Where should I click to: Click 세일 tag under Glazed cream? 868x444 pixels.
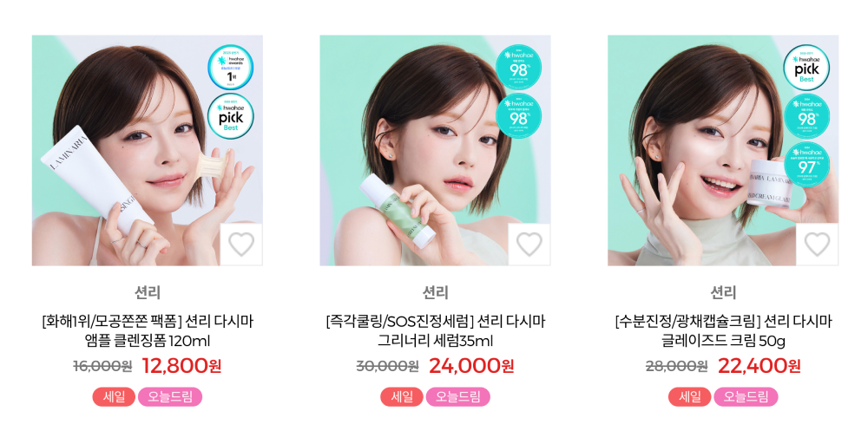[x=690, y=397]
